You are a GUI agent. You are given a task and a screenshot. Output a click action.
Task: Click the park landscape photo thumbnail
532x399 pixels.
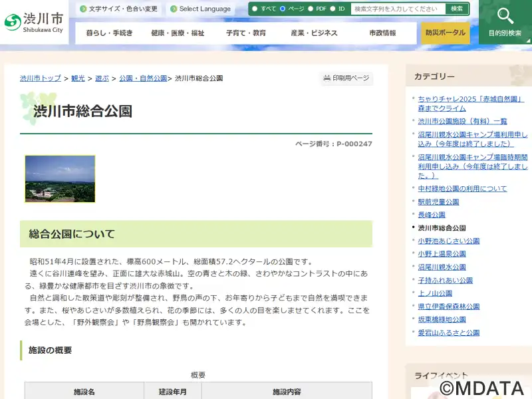click(60, 179)
